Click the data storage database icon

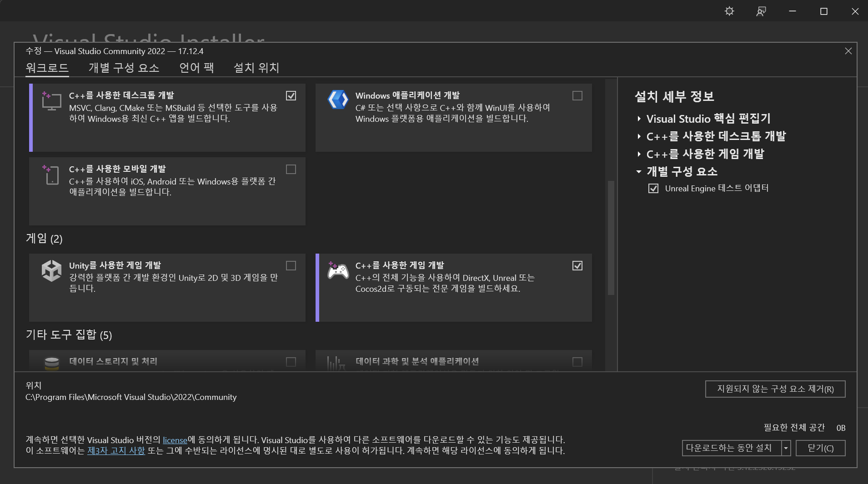pos(52,364)
